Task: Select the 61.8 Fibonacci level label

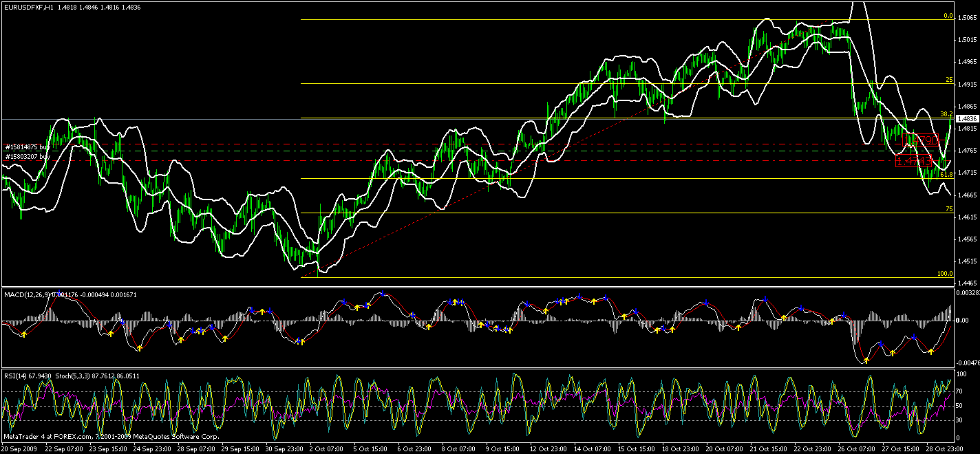Action: pyautogui.click(x=946, y=175)
